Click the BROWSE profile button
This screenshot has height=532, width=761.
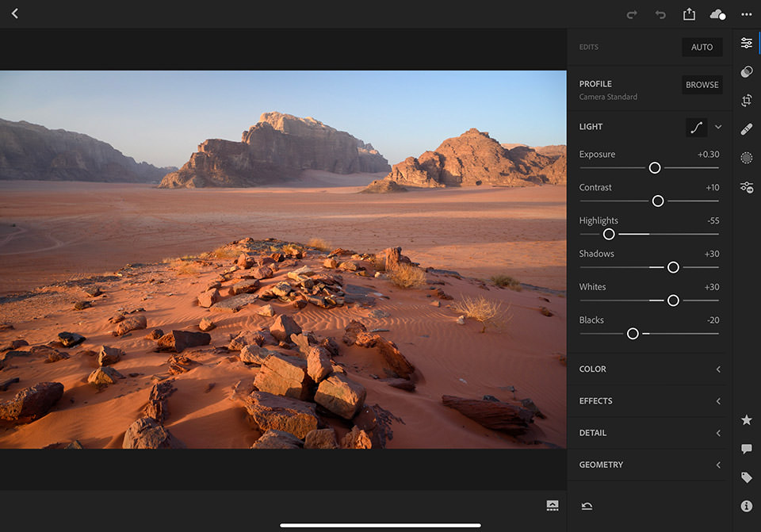tap(702, 85)
